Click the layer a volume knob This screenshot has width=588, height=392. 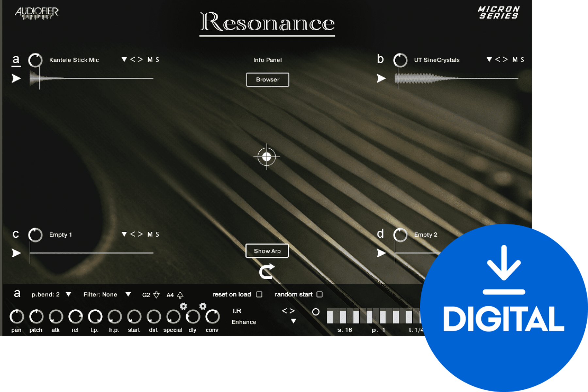[x=35, y=60]
